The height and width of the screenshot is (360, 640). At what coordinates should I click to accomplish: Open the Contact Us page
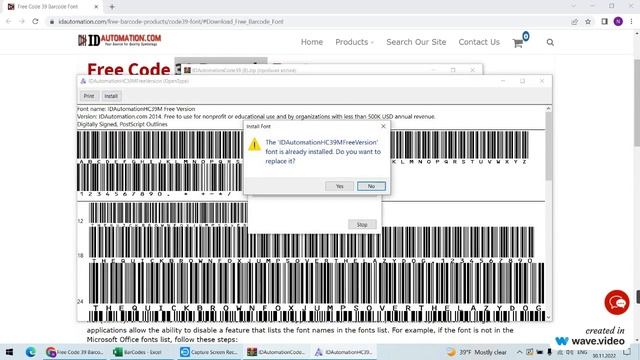click(479, 42)
